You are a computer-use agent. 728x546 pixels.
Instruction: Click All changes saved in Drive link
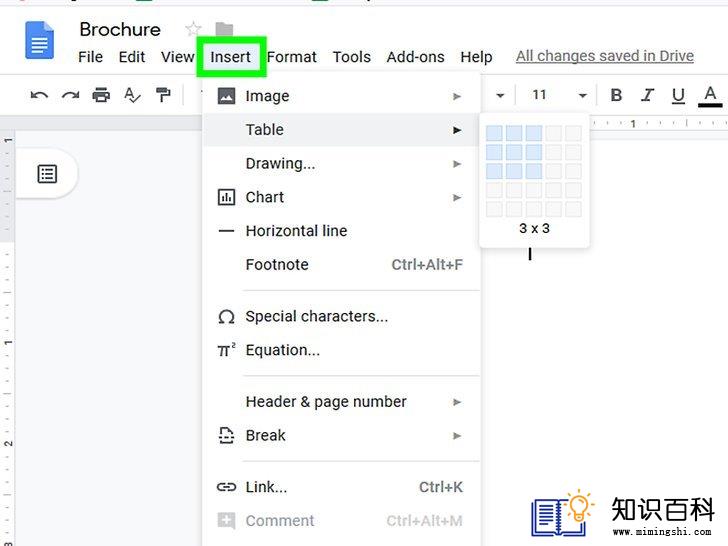pos(604,56)
